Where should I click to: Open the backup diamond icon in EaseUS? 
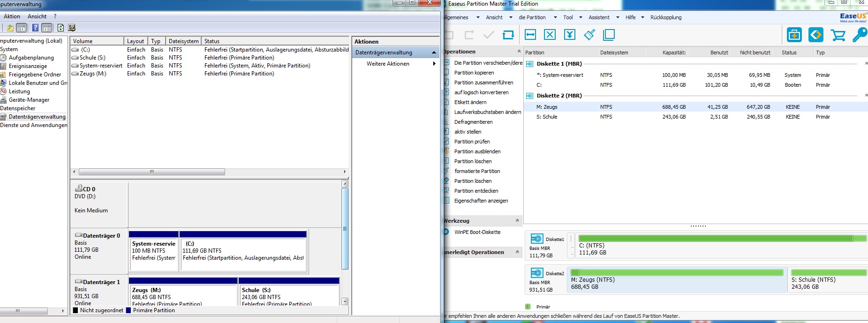coord(816,35)
